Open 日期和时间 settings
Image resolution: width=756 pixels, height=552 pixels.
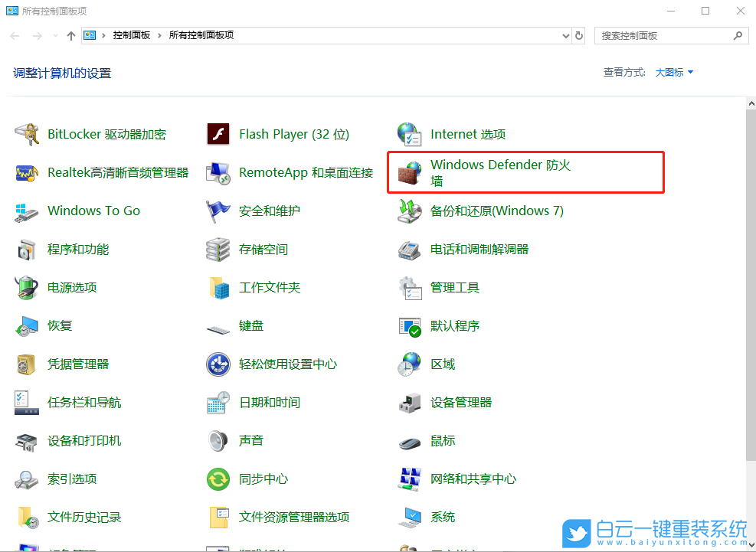click(x=270, y=402)
